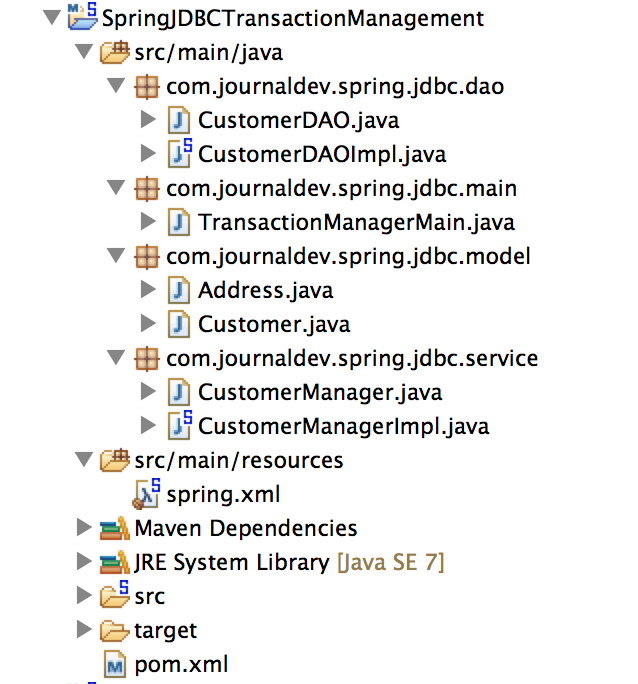Select Address.java in the tree
The image size is (638, 684).
(x=265, y=291)
